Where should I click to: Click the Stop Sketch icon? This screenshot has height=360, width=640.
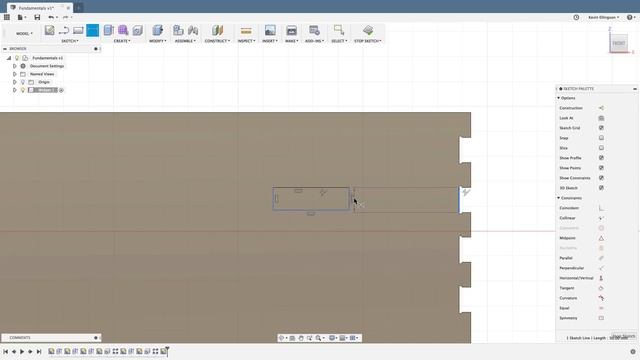(368, 30)
